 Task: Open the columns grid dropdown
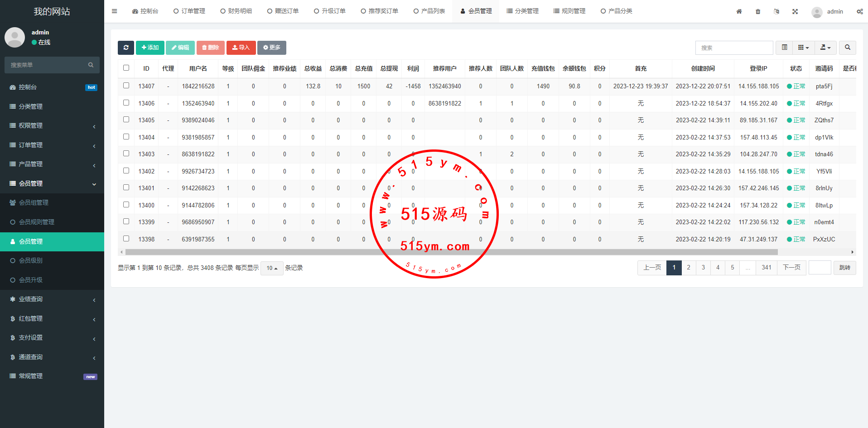[803, 48]
